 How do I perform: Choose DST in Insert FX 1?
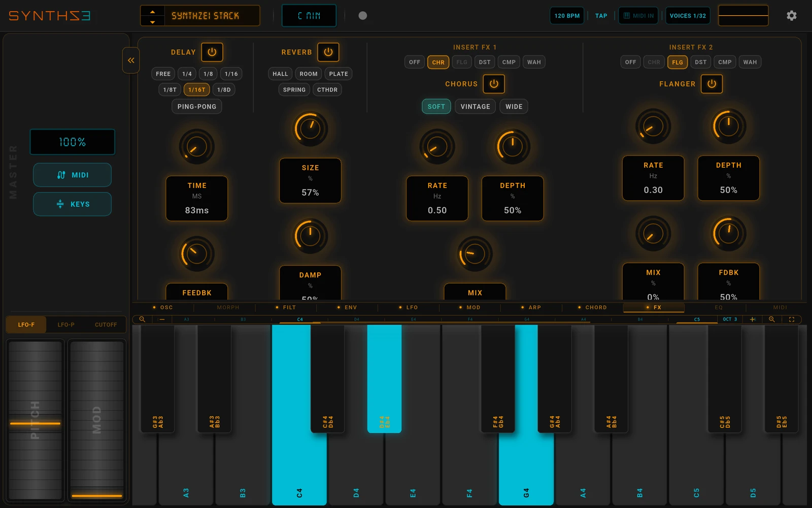[485, 62]
